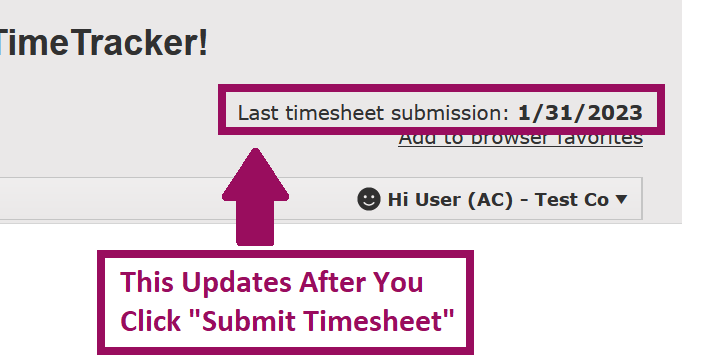Click the Last timesheet submission label
This screenshot has height=362, width=704.
pos(373,113)
